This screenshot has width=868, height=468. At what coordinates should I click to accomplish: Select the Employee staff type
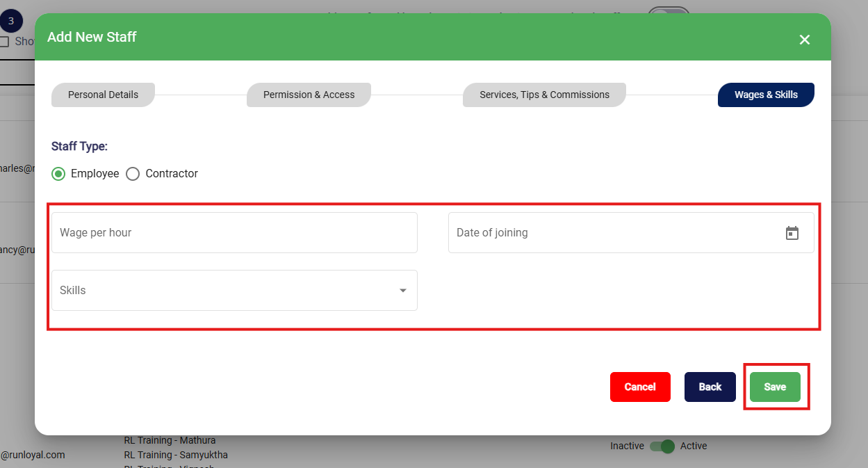pyautogui.click(x=59, y=174)
